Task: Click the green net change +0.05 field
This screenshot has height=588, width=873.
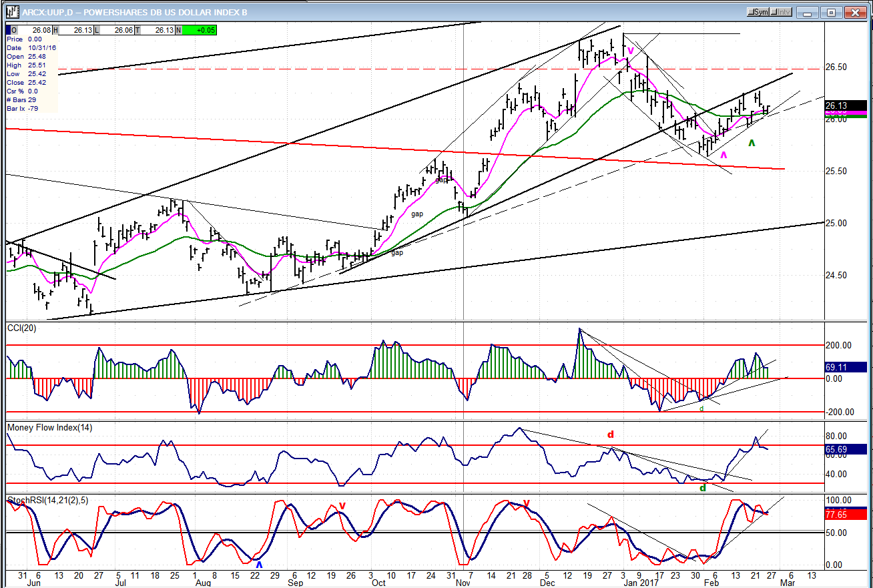Action: pyautogui.click(x=197, y=30)
